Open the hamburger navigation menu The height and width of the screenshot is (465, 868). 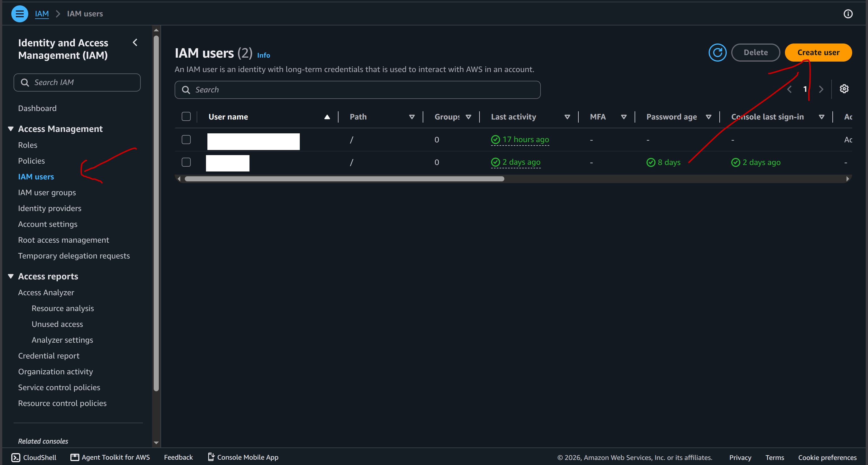pyautogui.click(x=19, y=14)
